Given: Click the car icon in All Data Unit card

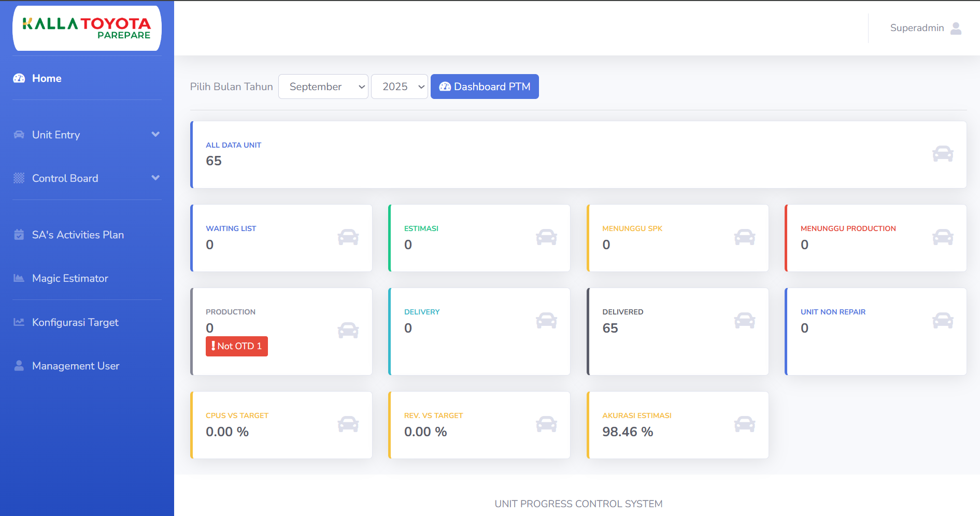Looking at the screenshot, I should tap(942, 154).
